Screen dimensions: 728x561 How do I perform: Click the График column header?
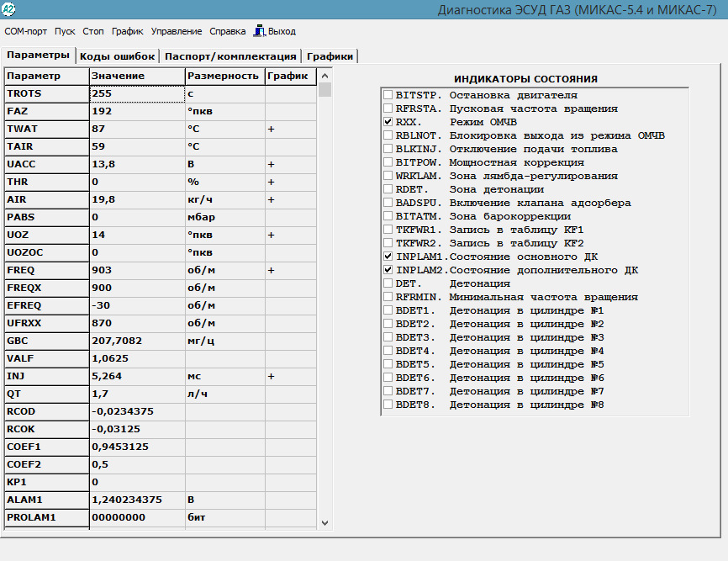pyautogui.click(x=291, y=77)
